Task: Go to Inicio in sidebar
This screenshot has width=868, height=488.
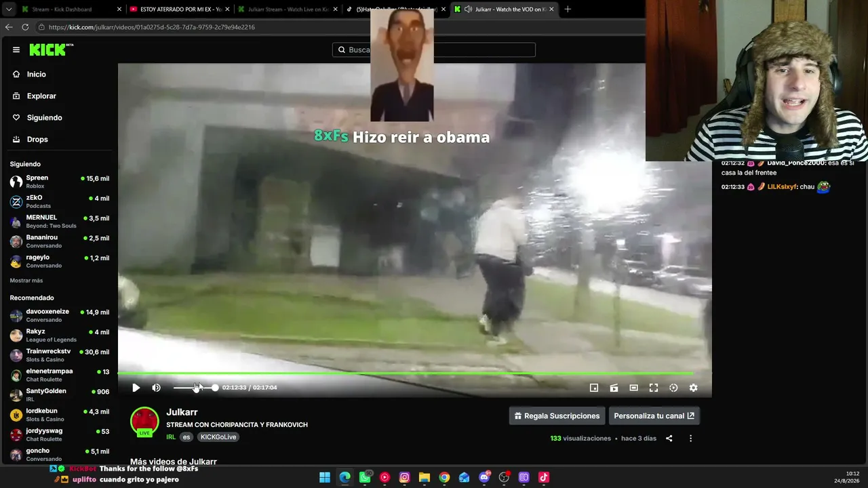Action: [37, 75]
